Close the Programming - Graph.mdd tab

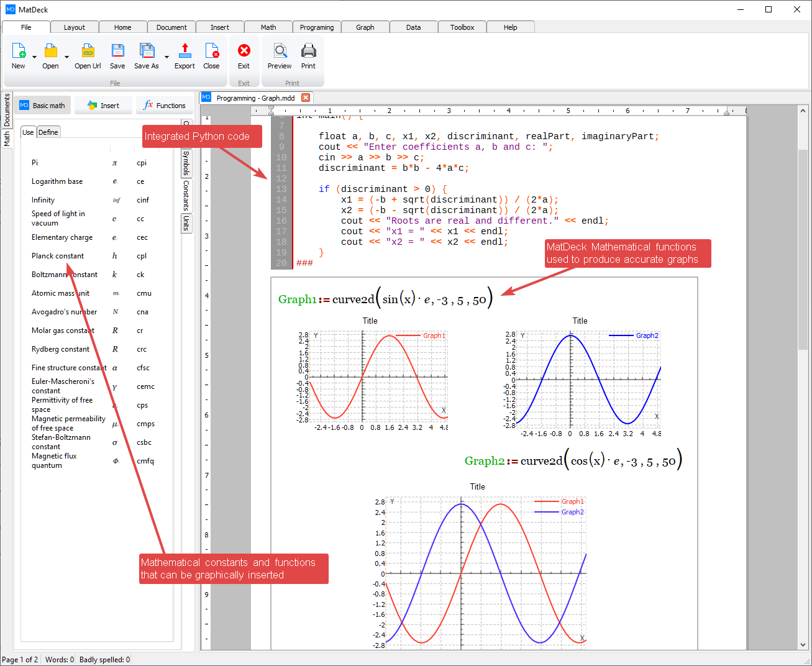(x=306, y=98)
